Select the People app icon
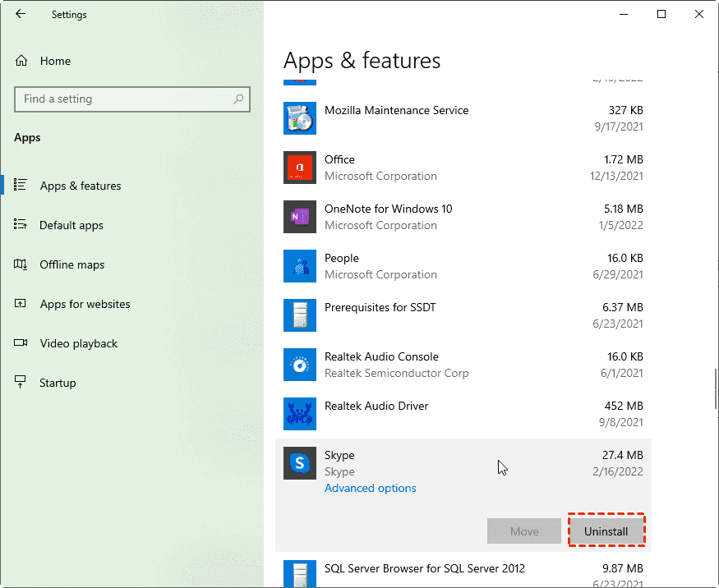This screenshot has width=719, height=588. coord(299,266)
